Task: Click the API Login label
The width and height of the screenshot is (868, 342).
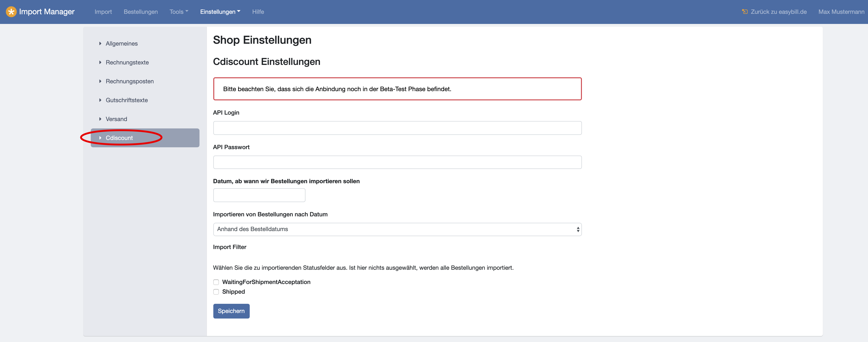Action: coord(226,113)
